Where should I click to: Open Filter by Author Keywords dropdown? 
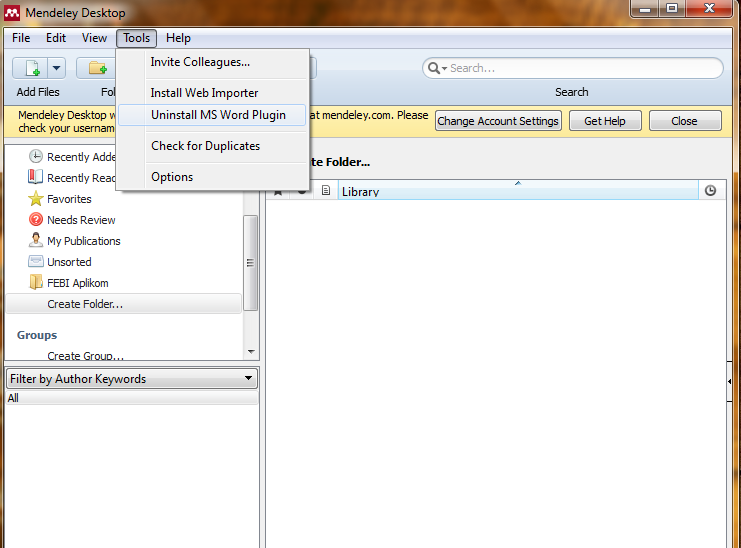click(x=132, y=379)
